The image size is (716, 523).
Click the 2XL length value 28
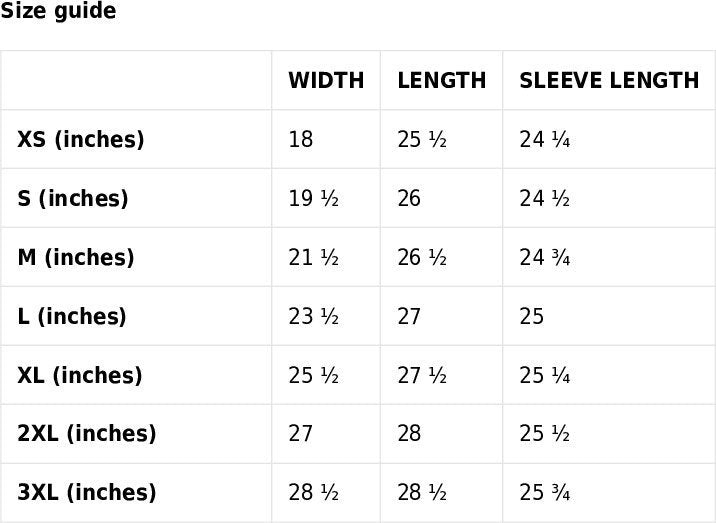pos(409,434)
